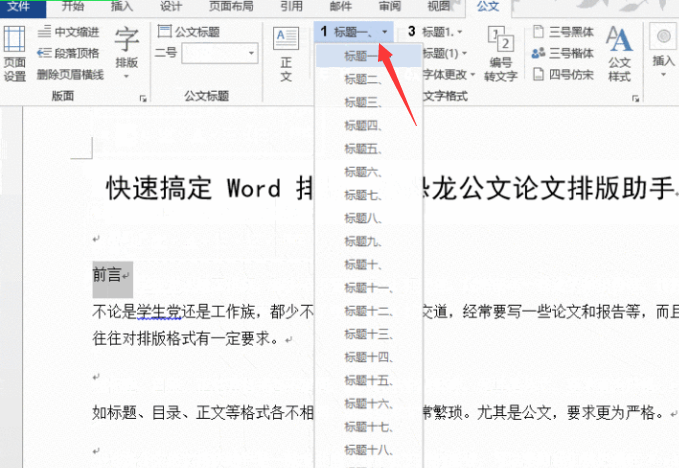The height and width of the screenshot is (468, 679).
Task: Click the highlighted 前言 heading text
Action: 107,274
